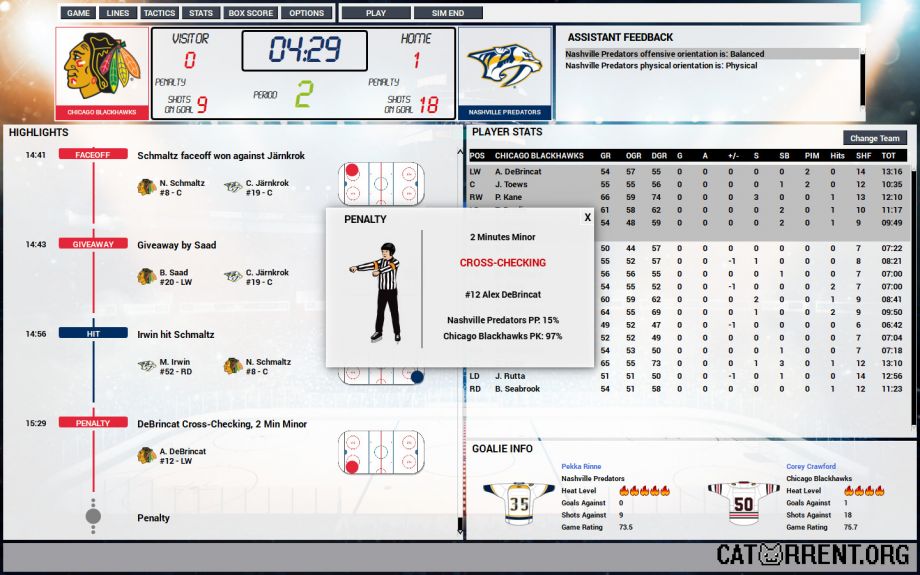Open Corey Crawford goalie link
Screen dimensions: 920x575
click(811, 466)
